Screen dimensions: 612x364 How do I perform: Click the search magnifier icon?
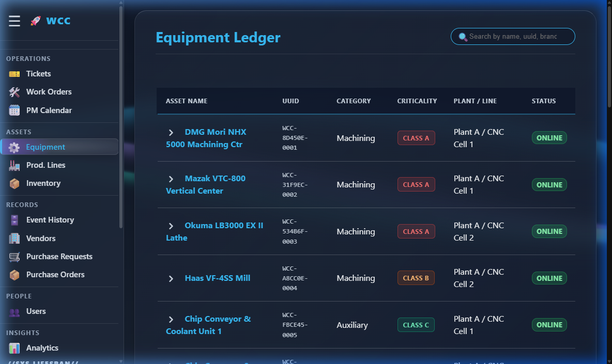pyautogui.click(x=463, y=37)
